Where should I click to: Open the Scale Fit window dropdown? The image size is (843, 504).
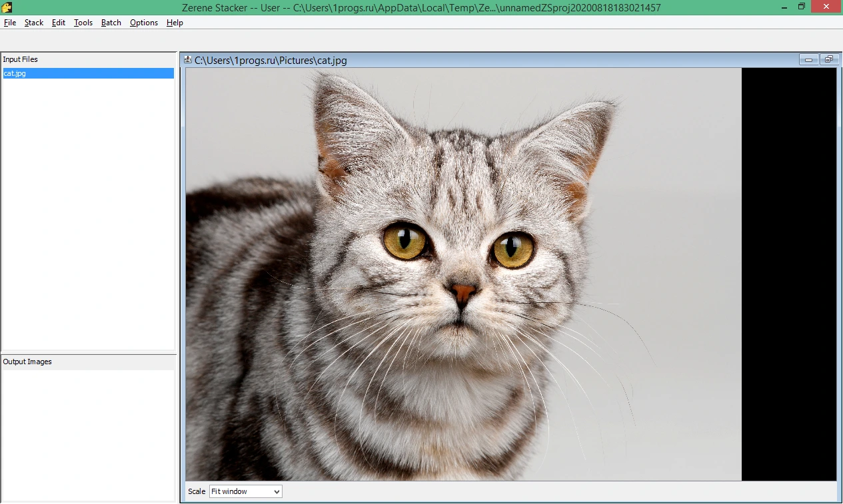point(246,491)
